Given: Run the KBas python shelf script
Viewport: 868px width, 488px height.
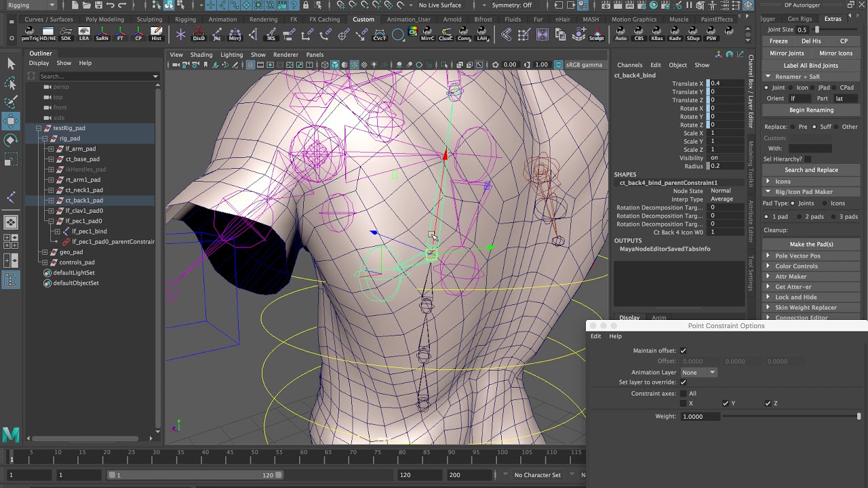Looking at the screenshot, I should [x=656, y=34].
